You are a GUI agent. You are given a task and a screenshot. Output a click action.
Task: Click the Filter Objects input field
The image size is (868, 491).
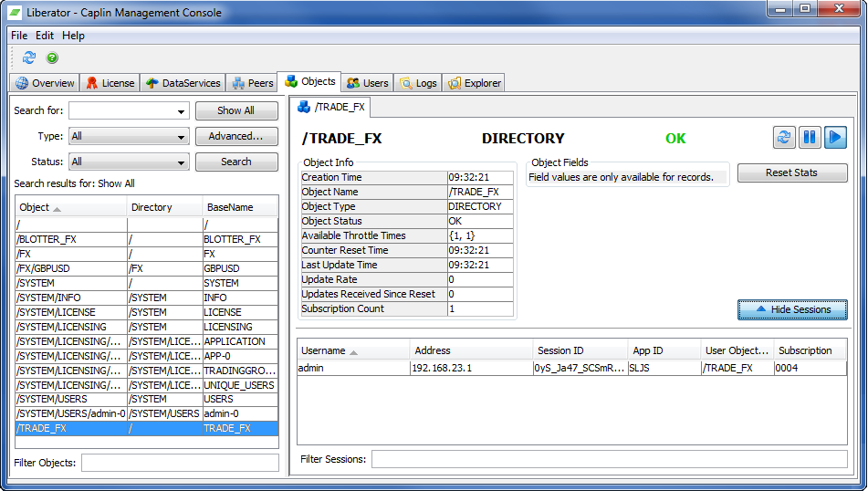180,463
